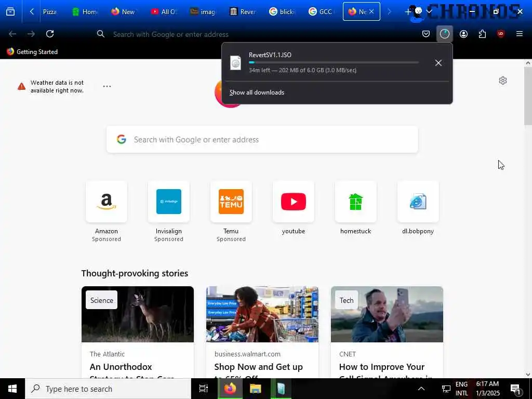Open the notification center icon

point(516,389)
